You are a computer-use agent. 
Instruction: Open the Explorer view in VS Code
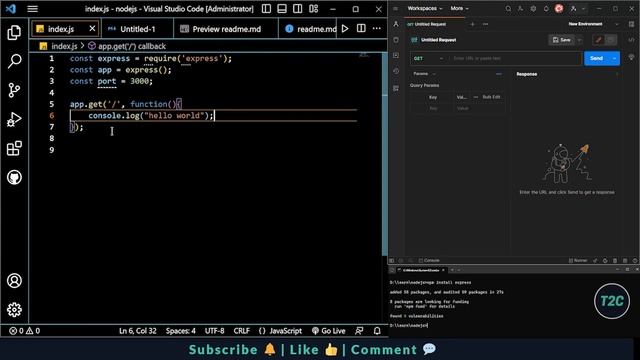[x=14, y=33]
